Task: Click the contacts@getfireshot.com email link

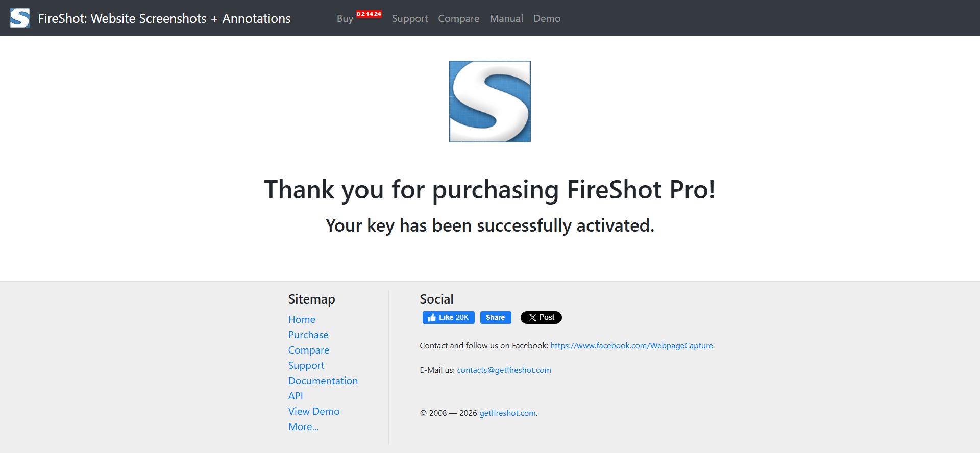Action: pos(504,370)
